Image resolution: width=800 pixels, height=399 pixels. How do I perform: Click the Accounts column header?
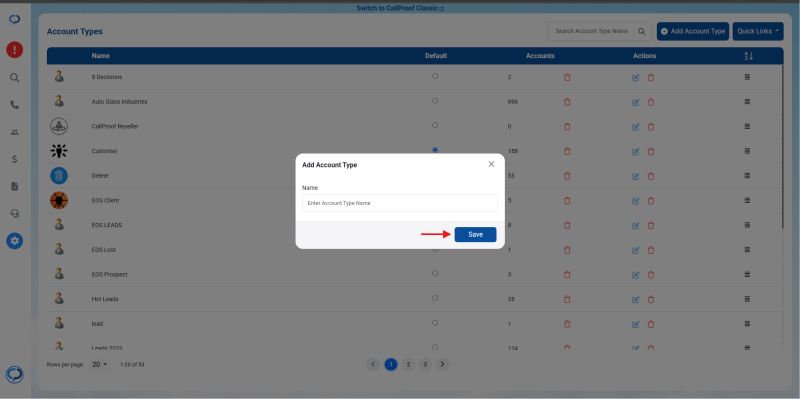pyautogui.click(x=540, y=56)
